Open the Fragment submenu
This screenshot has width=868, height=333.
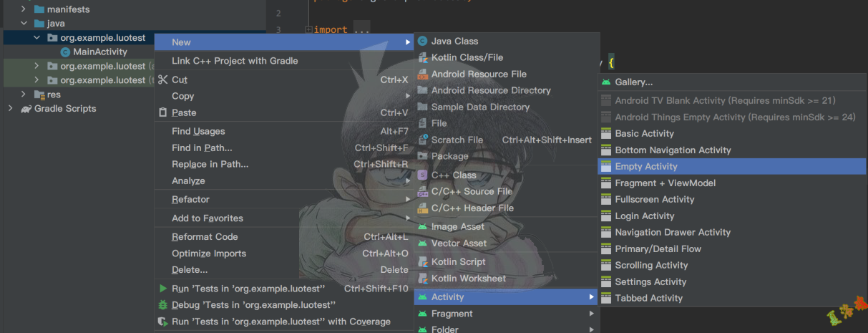452,314
